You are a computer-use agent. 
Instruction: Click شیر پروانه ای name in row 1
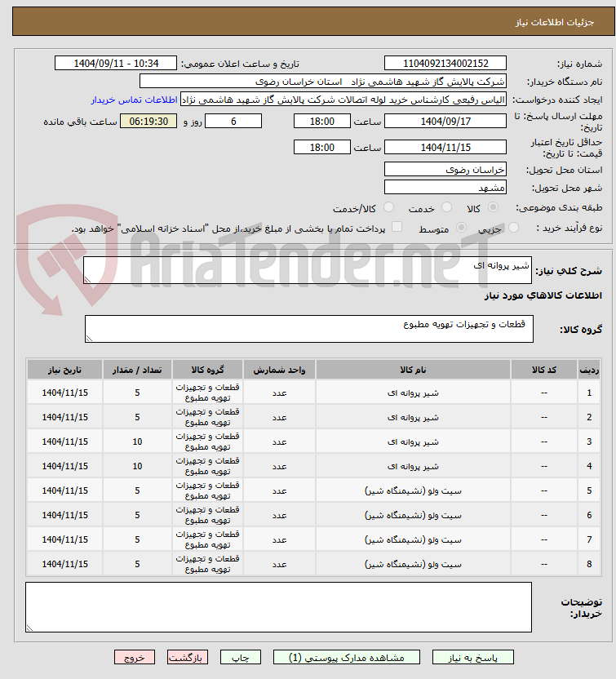point(413,393)
